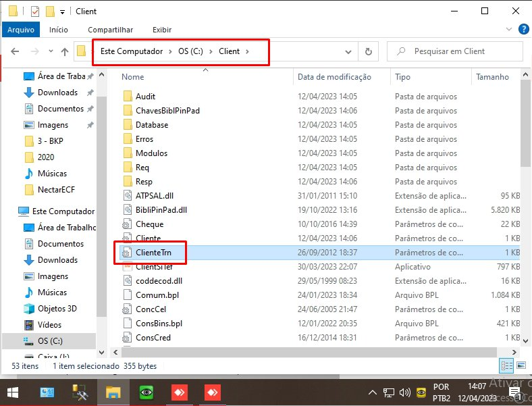532x406 pixels.
Task: Switch to large icons view layout
Action: [521, 365]
